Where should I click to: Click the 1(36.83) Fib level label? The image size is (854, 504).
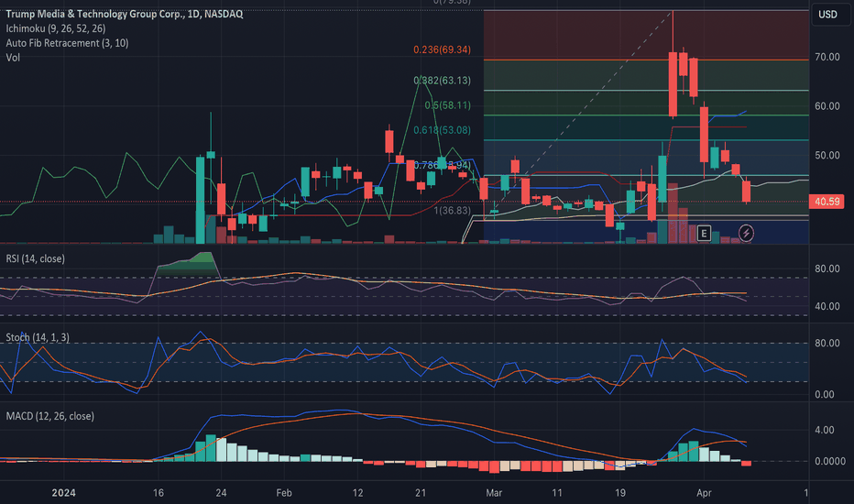(452, 211)
